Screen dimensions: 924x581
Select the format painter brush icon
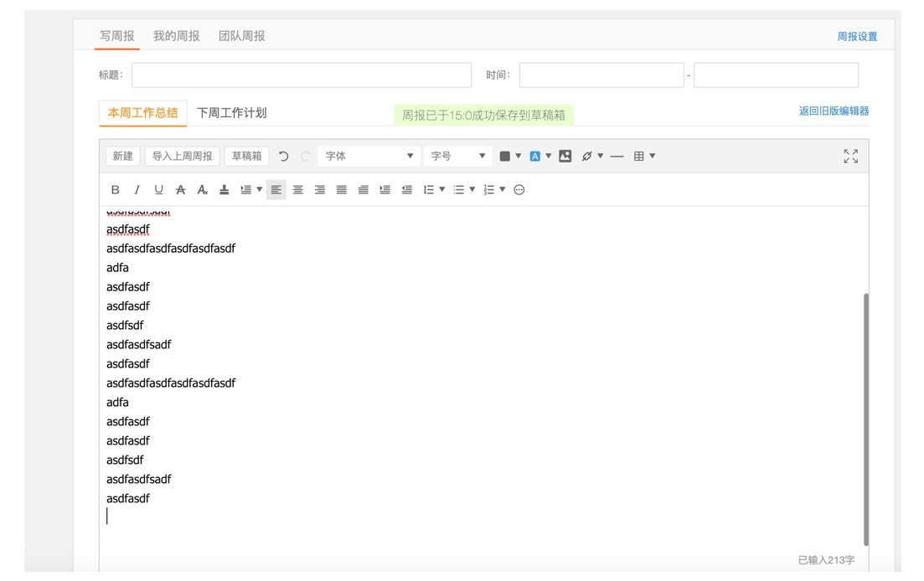point(224,189)
